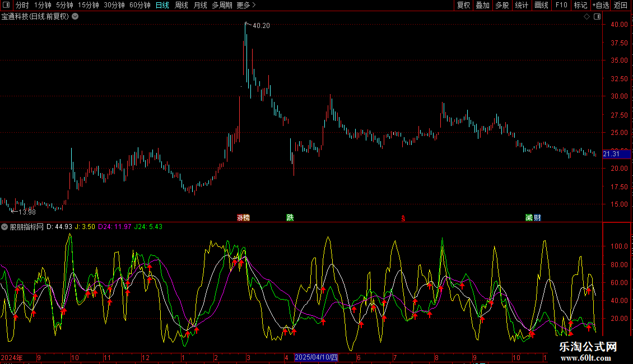633x364 pixels.
Task: Switch to 30分钟 chart period
Action: coord(114,5)
